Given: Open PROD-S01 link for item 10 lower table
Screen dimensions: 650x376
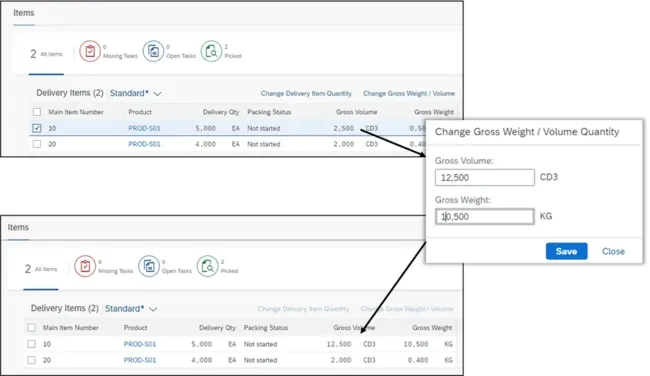Looking at the screenshot, I should coord(140,344).
